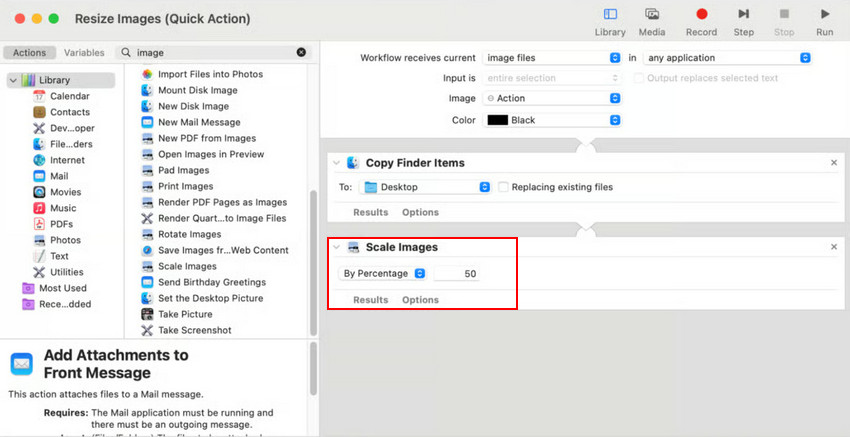Select Send Birthday Greetings action
The image size is (850, 437).
tap(203, 282)
